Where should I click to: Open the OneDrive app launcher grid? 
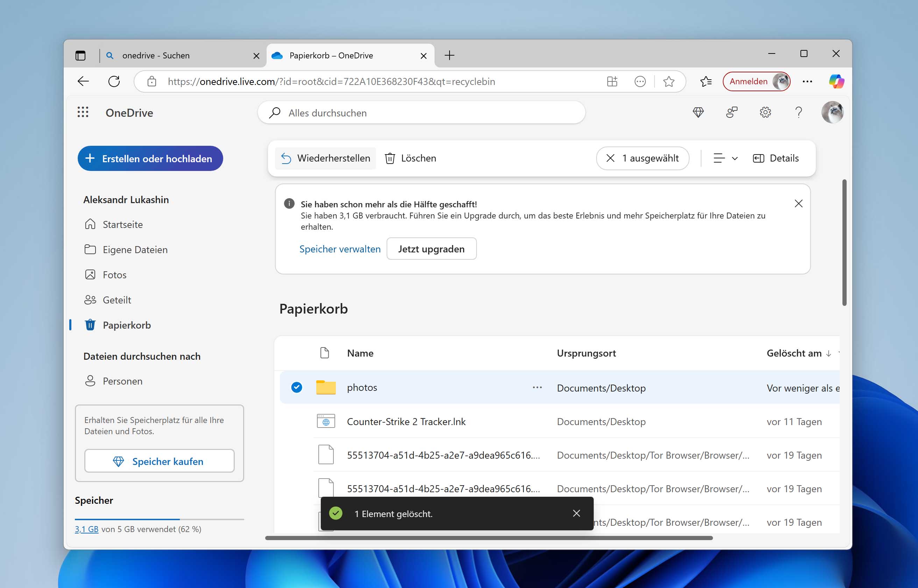(83, 112)
